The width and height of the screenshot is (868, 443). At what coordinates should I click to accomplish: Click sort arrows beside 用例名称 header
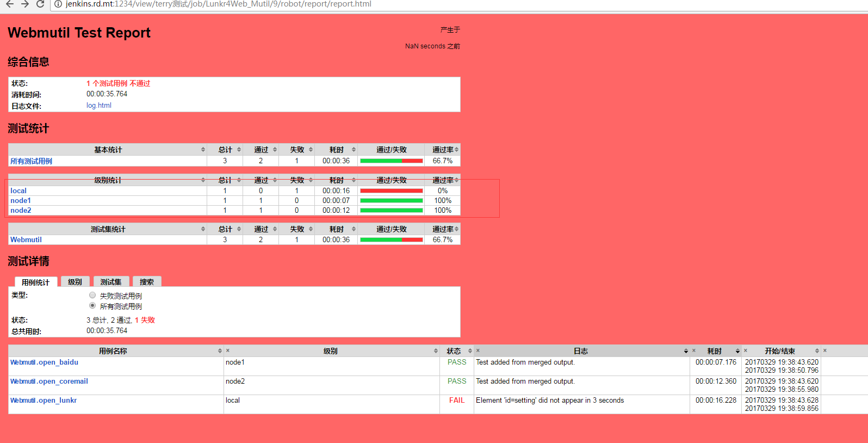(x=220, y=351)
